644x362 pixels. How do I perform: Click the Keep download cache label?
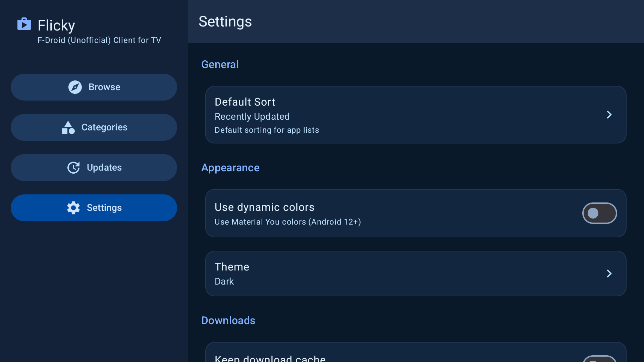click(270, 358)
